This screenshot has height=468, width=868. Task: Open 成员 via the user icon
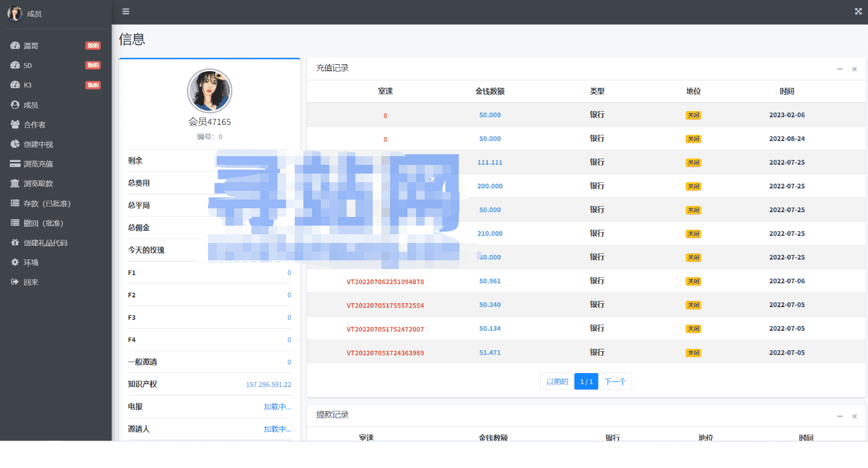coord(15,105)
